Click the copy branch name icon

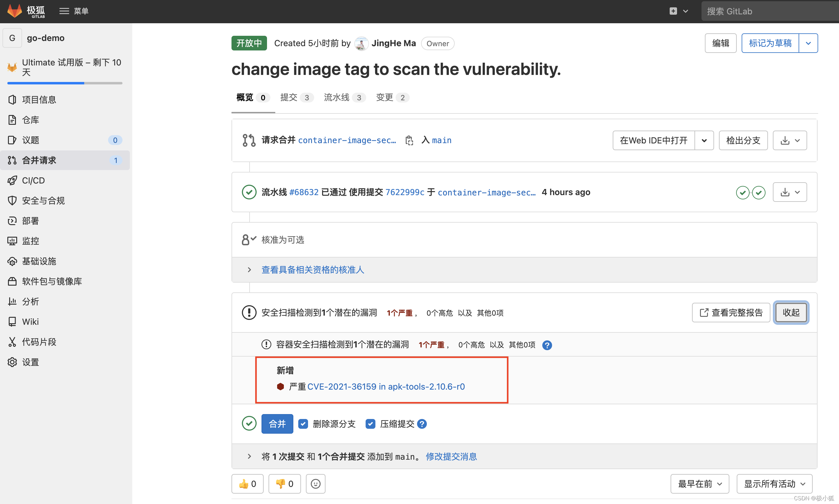click(x=409, y=140)
